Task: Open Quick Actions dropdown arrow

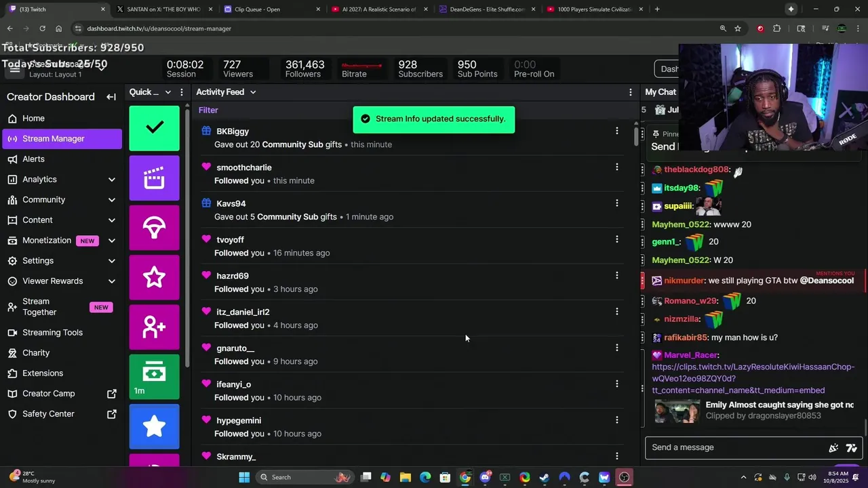Action: click(x=167, y=92)
